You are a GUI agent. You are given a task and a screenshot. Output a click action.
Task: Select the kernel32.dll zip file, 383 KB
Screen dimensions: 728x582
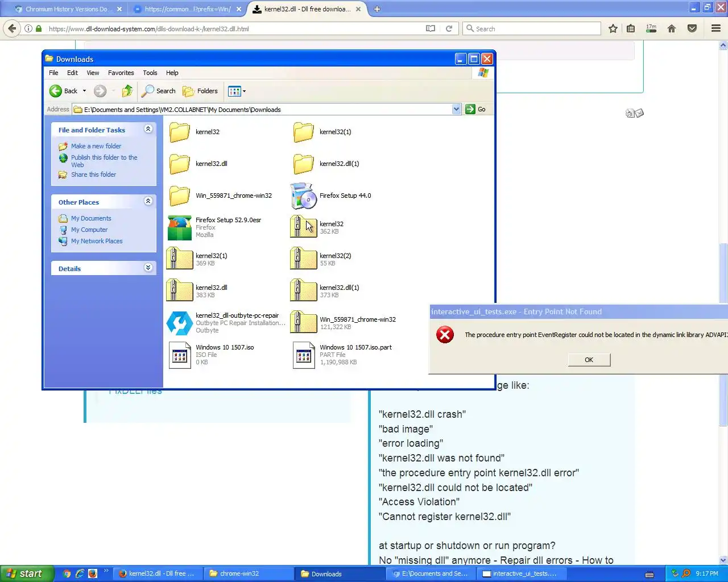180,290
